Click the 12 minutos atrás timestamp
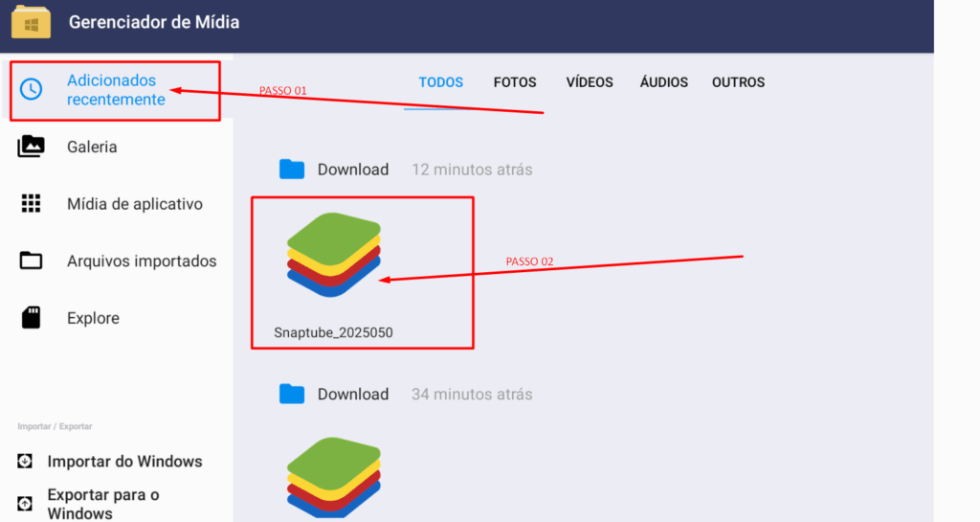 (472, 170)
